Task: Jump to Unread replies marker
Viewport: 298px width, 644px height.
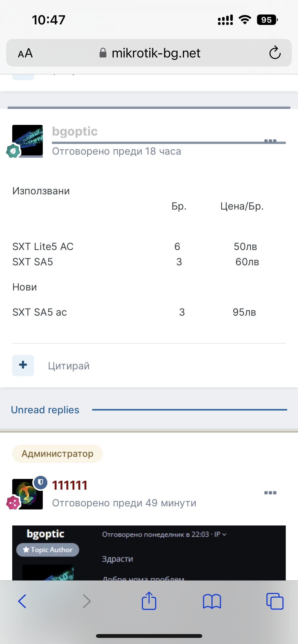Action: point(45,410)
